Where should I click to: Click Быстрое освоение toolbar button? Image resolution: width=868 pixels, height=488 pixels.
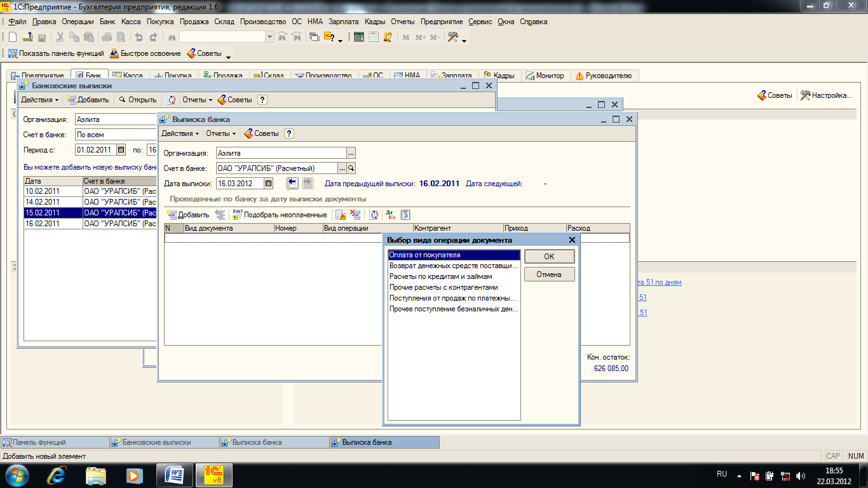[146, 53]
